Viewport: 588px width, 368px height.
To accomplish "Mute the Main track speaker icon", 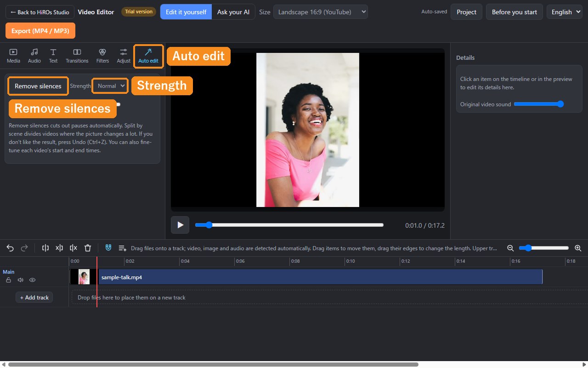I will (x=20, y=280).
